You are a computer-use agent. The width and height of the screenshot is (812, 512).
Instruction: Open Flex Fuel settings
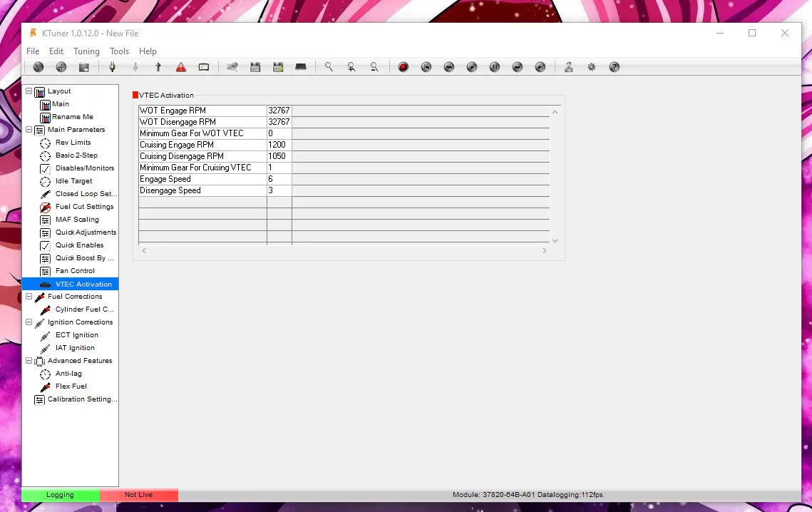[71, 386]
